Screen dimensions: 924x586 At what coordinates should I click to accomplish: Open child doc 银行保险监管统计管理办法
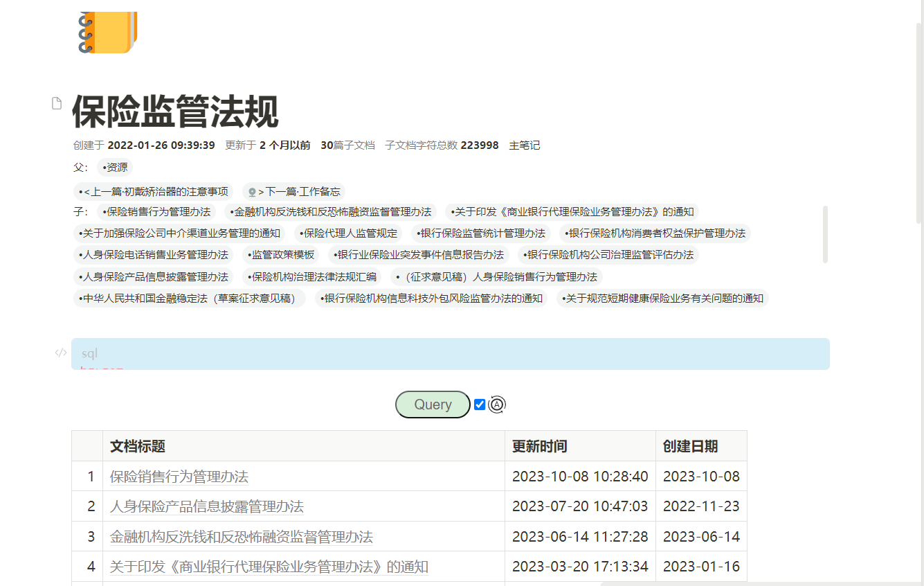click(481, 233)
